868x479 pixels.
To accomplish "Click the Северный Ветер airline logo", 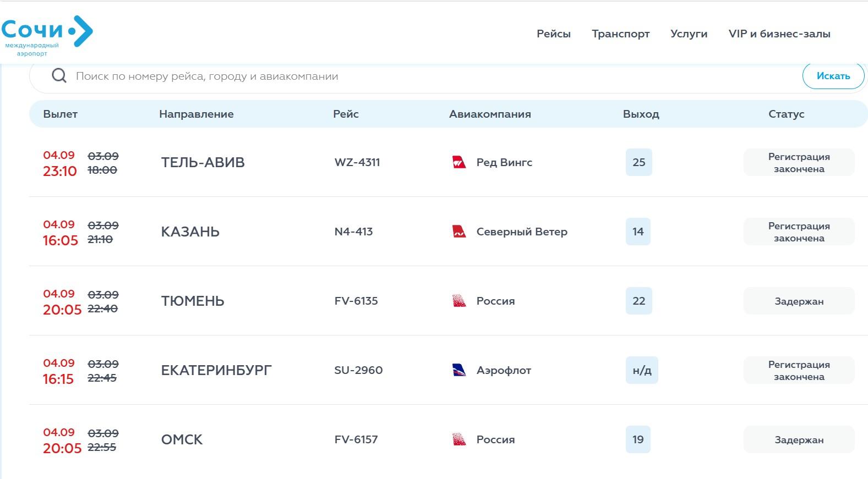I will click(459, 232).
